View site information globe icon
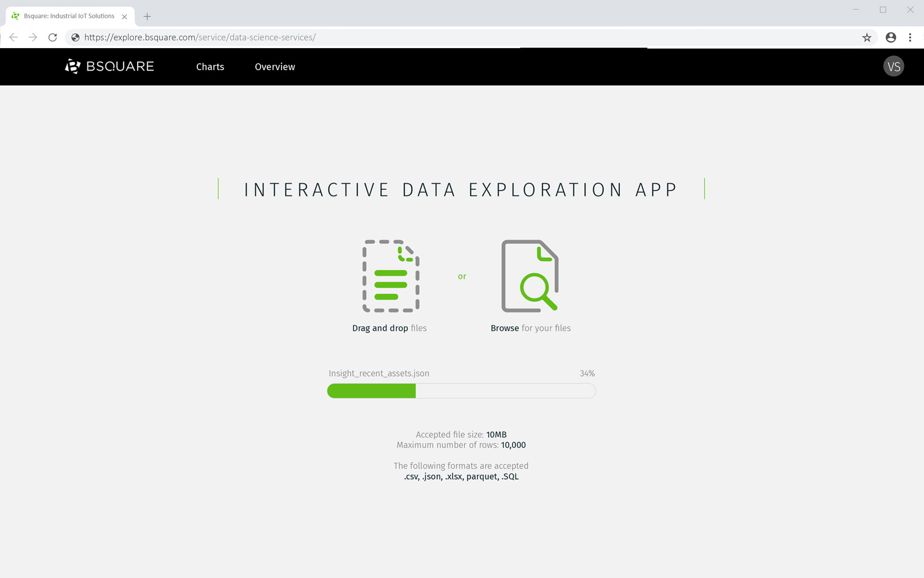Screen dimensions: 924x578 [75, 38]
